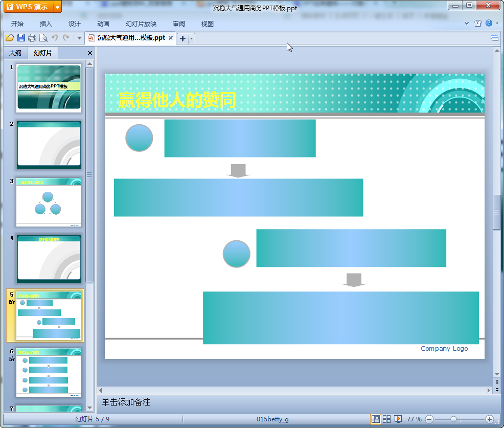Open the 幻灯片放映 ribbon tab
The image size is (504, 428).
point(141,24)
